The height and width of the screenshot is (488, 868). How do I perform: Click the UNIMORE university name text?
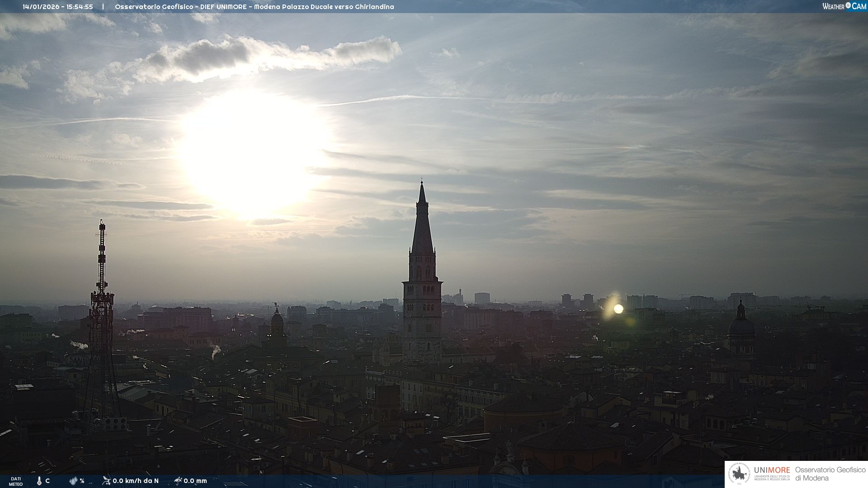coord(772,470)
